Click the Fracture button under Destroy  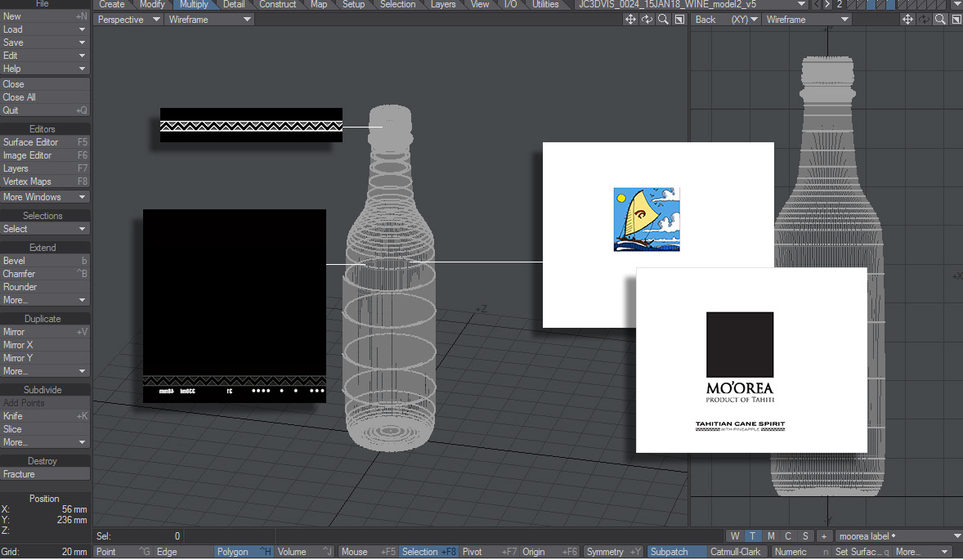coord(45,475)
